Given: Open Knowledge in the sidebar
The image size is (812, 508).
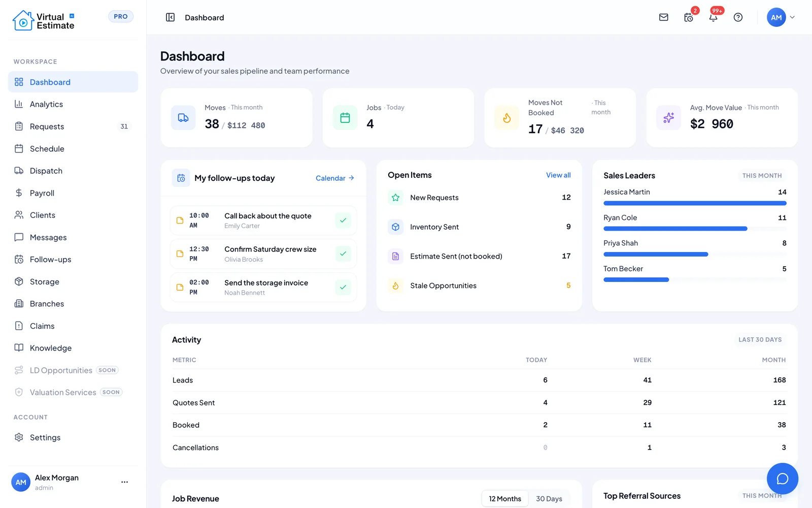Looking at the screenshot, I should [x=73, y=348].
